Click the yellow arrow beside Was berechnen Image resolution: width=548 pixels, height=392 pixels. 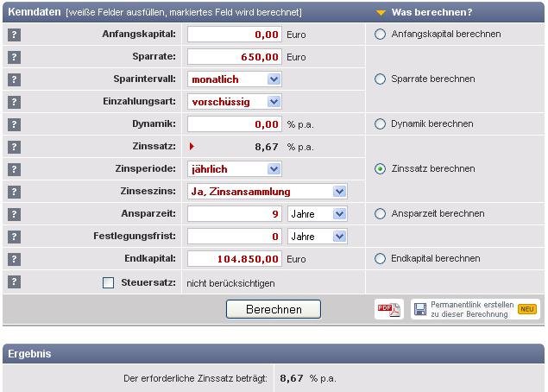click(x=381, y=13)
